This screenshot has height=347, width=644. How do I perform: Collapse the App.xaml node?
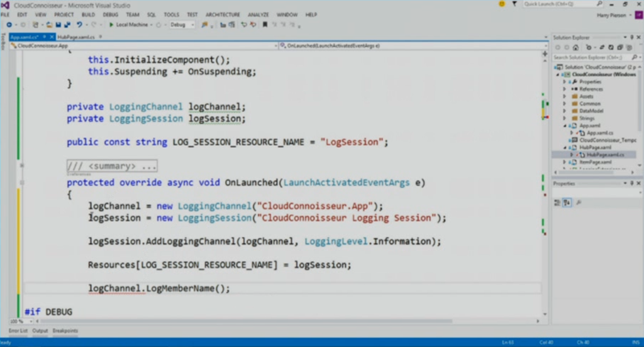point(564,126)
